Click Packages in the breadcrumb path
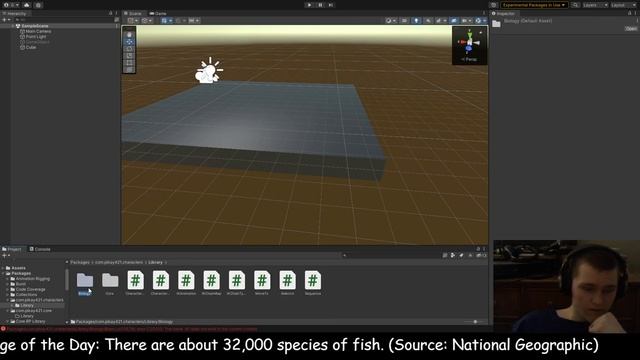 click(x=80, y=262)
